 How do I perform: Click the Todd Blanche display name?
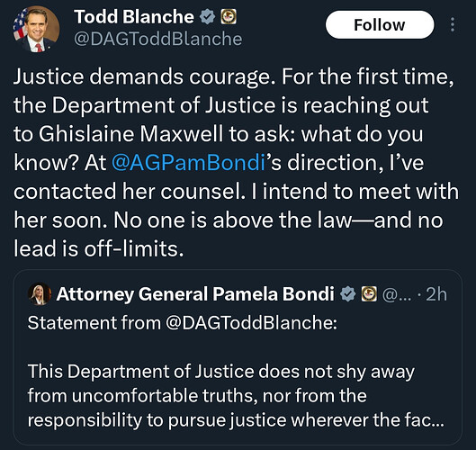tap(134, 17)
